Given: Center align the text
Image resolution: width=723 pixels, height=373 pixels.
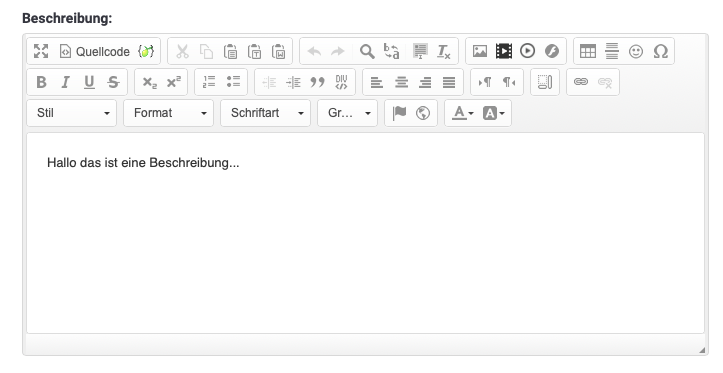Looking at the screenshot, I should [x=401, y=82].
